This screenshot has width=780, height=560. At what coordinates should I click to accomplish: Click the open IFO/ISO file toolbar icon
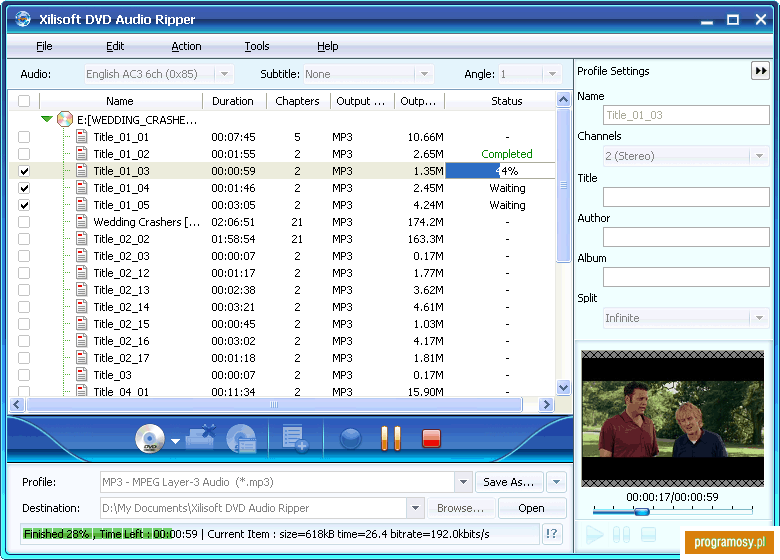pyautogui.click(x=241, y=439)
